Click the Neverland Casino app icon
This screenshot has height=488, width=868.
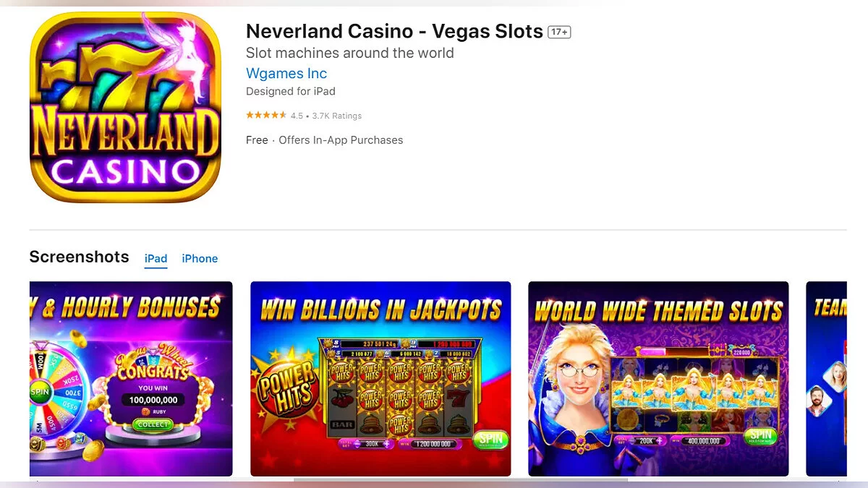pos(125,107)
